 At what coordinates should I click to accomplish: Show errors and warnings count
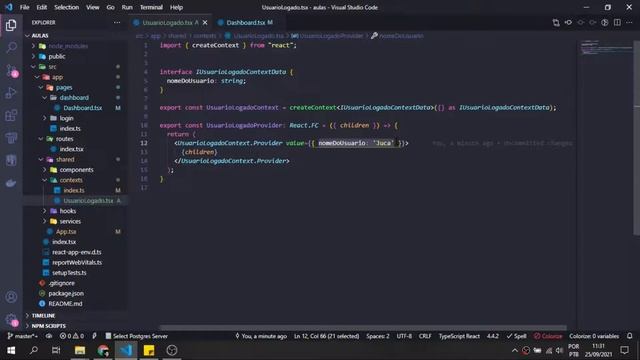tap(72, 336)
